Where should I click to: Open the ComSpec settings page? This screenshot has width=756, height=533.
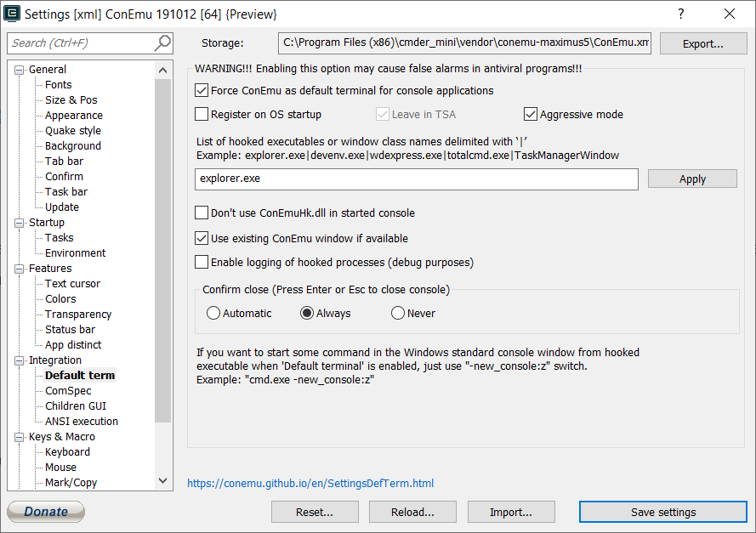pyautogui.click(x=68, y=391)
